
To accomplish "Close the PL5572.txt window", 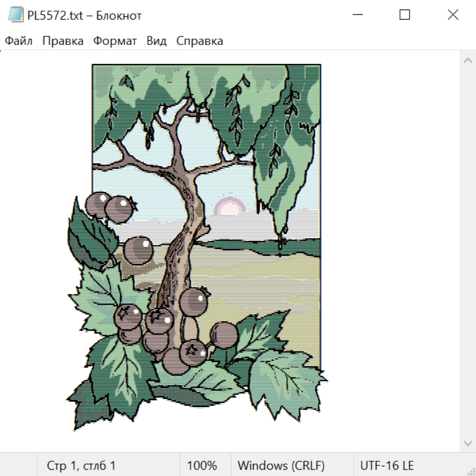I will (453, 15).
